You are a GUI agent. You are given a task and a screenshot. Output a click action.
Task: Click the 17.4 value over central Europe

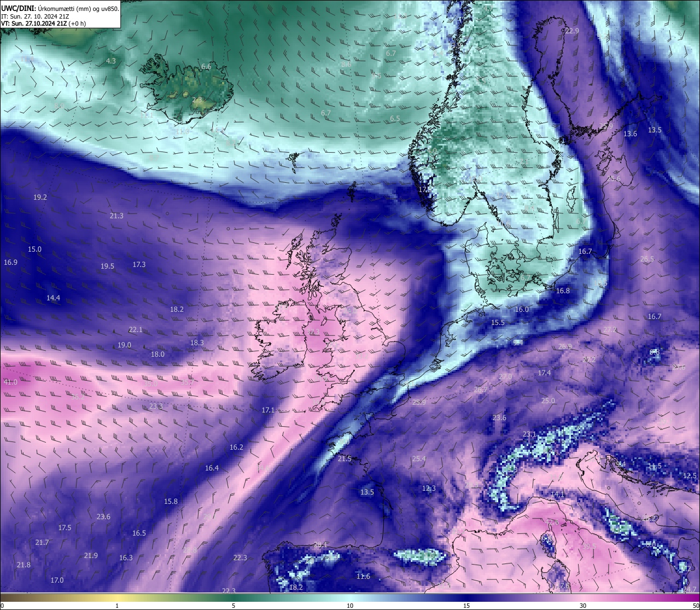[544, 373]
